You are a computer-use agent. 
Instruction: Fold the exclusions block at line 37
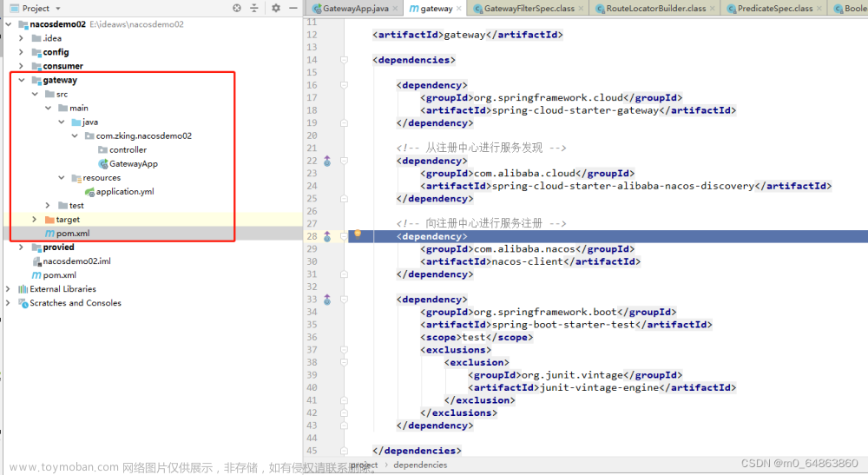(344, 350)
